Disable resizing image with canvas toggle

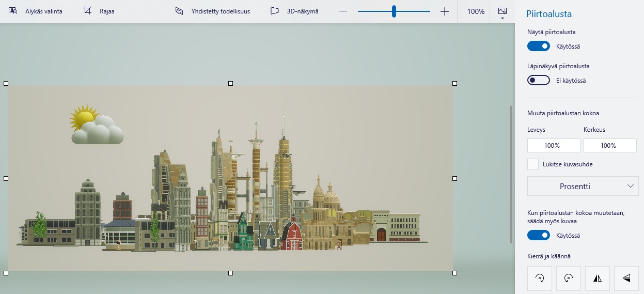click(x=538, y=236)
